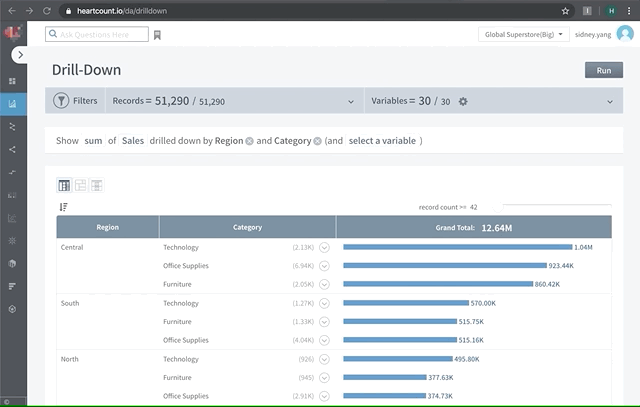Select the South region cell

(70, 303)
